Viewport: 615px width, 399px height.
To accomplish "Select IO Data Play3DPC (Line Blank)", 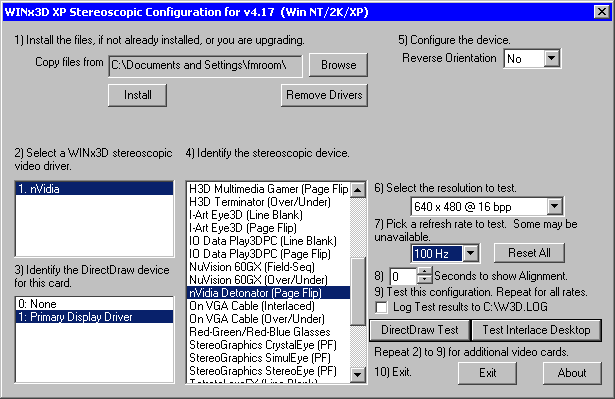I will (x=268, y=241).
